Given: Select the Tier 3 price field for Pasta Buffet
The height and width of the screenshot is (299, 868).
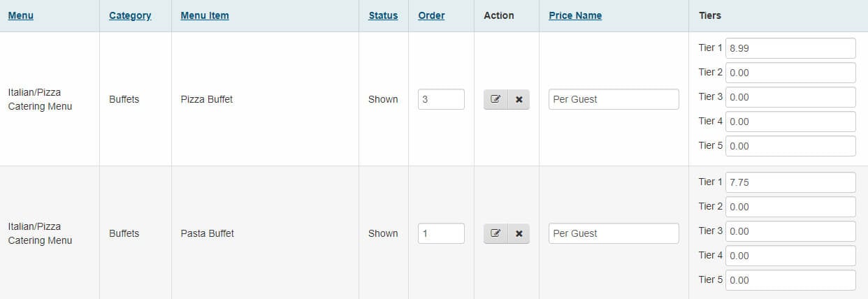Looking at the screenshot, I should [x=790, y=231].
